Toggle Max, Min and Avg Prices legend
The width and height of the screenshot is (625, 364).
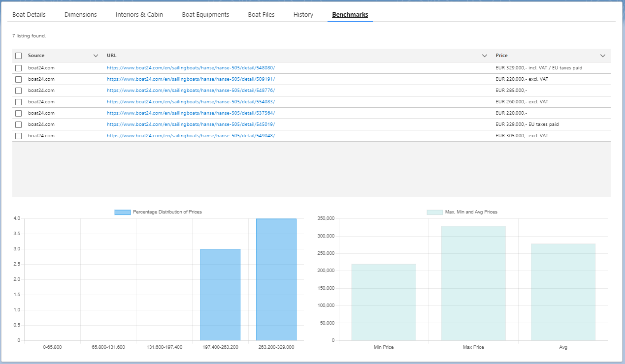(x=434, y=212)
